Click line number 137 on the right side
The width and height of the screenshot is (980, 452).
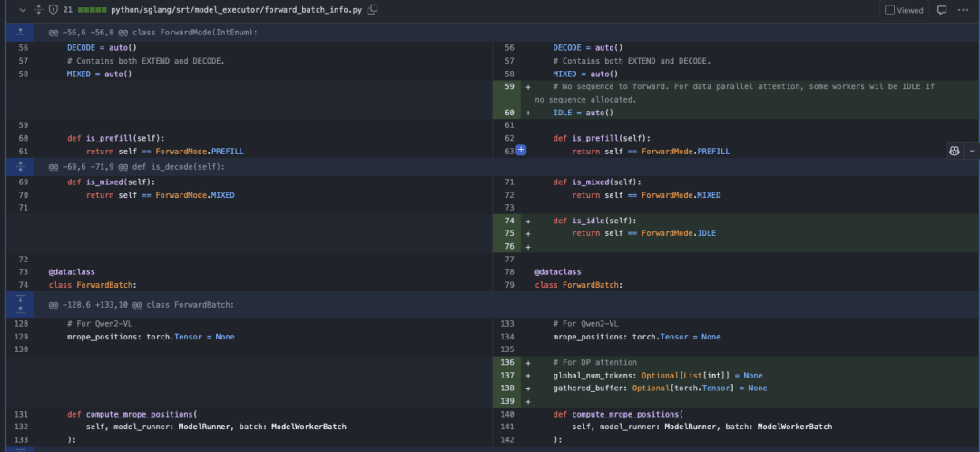[x=509, y=375]
